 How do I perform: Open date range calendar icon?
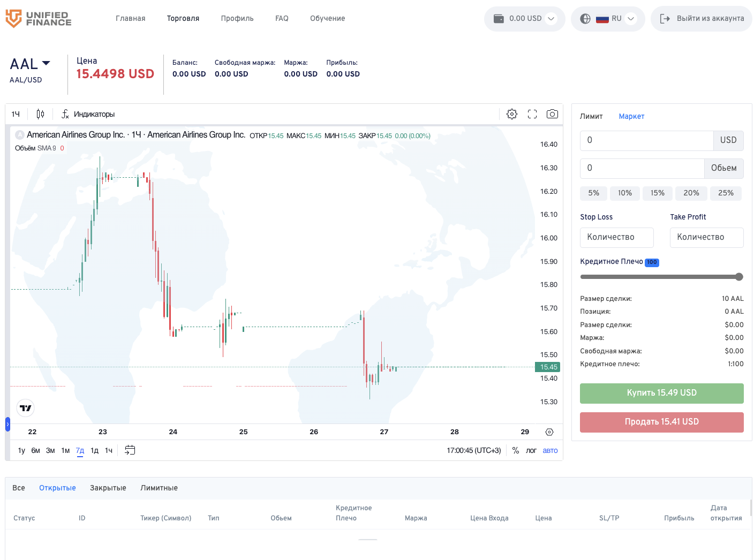click(x=130, y=450)
